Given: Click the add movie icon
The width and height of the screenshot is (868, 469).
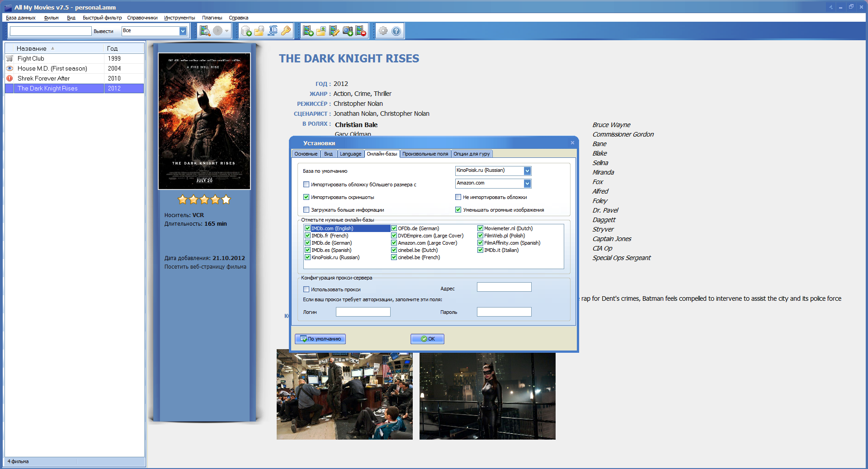Looking at the screenshot, I should (x=308, y=31).
